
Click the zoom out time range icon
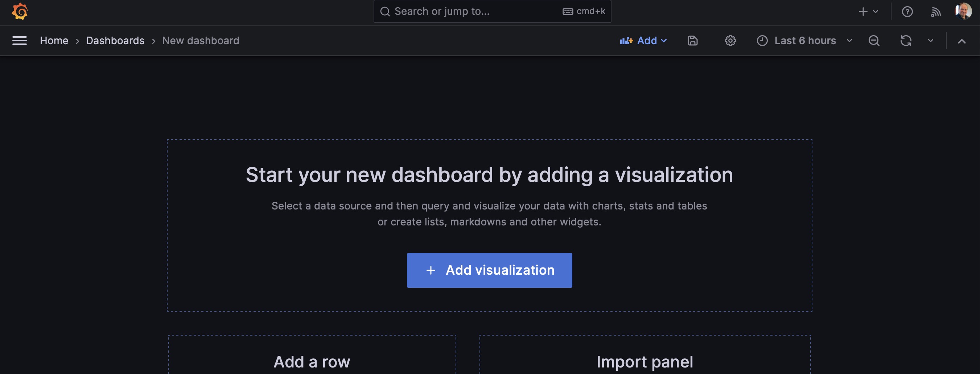click(874, 41)
